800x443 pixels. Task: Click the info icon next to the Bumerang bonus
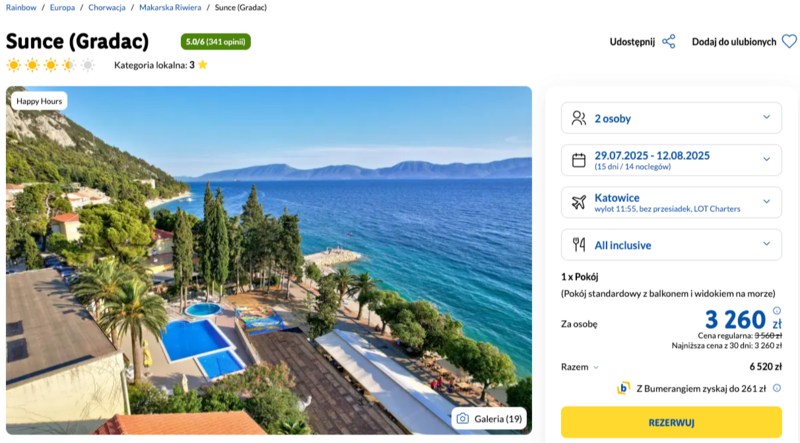777,388
